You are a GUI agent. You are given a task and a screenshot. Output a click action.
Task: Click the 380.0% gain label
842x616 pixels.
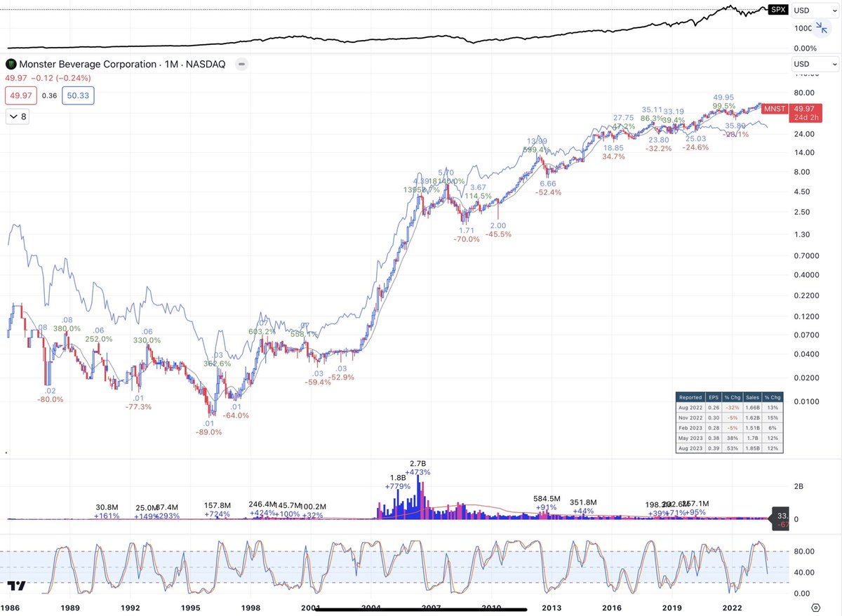[67, 328]
